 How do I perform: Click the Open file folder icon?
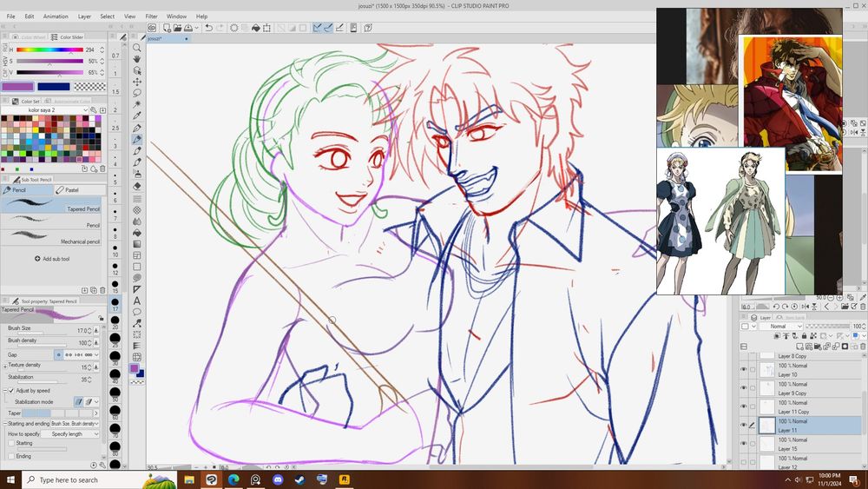[178, 28]
